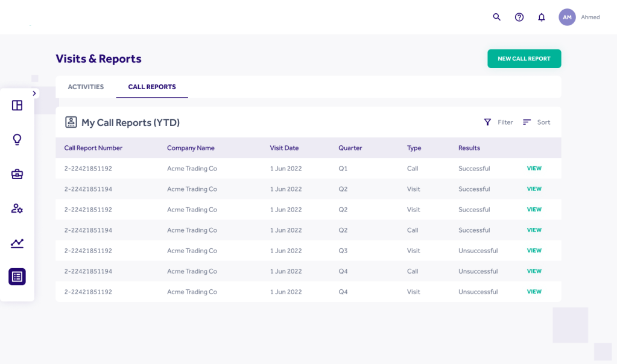
Task: Open the dashboard layout sidebar icon
Action: (x=17, y=105)
